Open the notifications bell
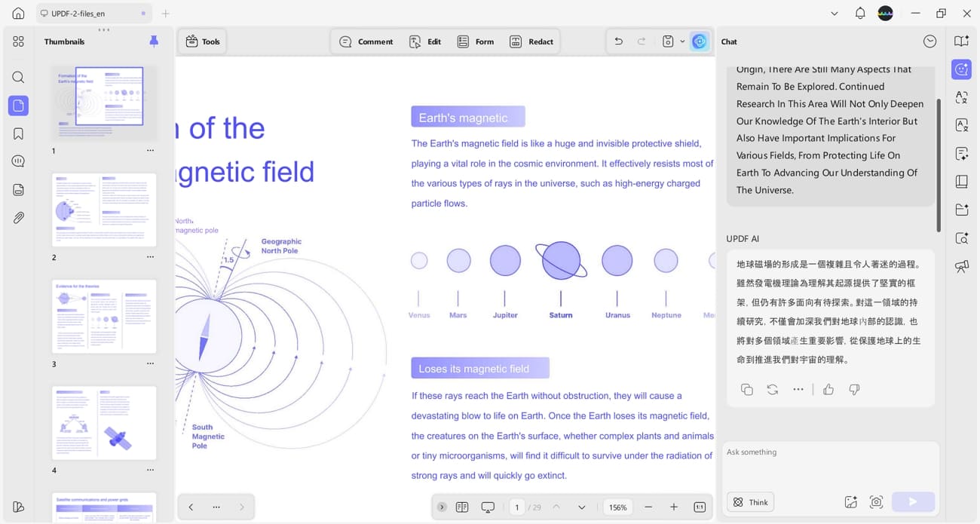This screenshot has height=524, width=980. [860, 13]
